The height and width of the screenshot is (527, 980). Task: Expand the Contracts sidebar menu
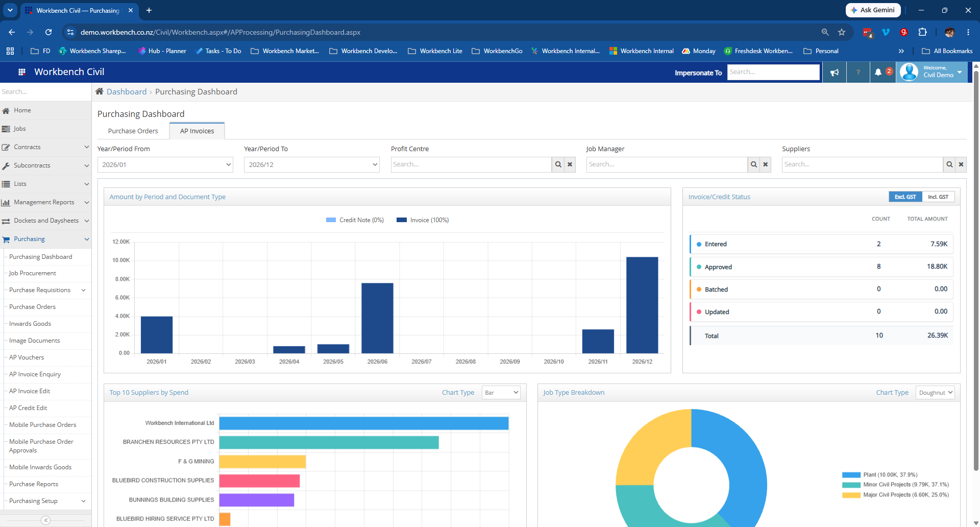click(x=45, y=147)
